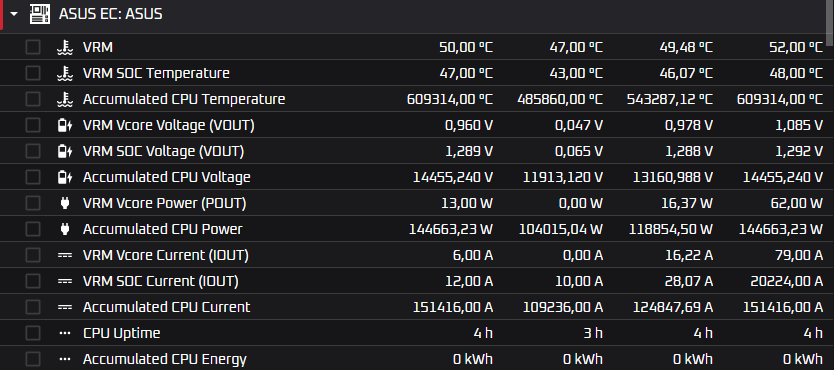Click the power value 104015,04 W
This screenshot has width=834, height=370.
pos(561,229)
